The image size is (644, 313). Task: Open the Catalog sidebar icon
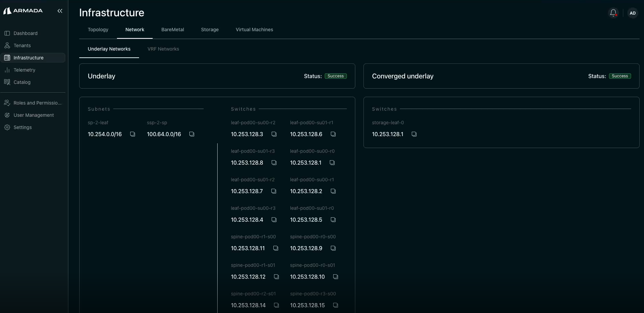[7, 82]
